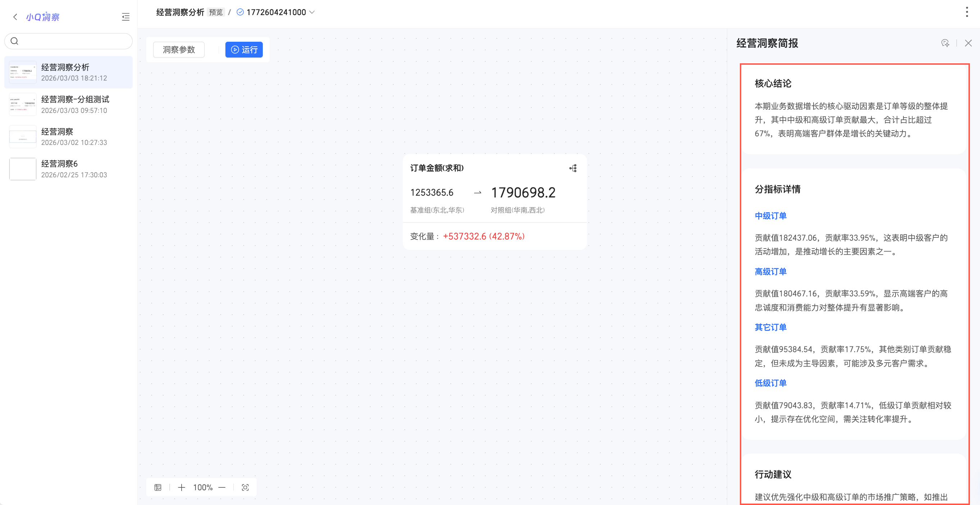Image resolution: width=980 pixels, height=505 pixels.
Task: Collapse the left sidebar list icon
Action: click(125, 17)
